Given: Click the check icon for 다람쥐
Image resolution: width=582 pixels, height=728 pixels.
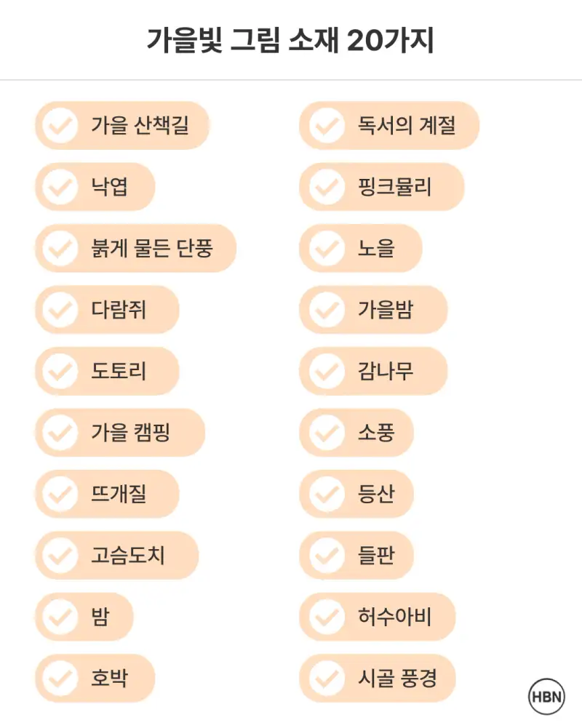Looking at the screenshot, I should tap(60, 310).
